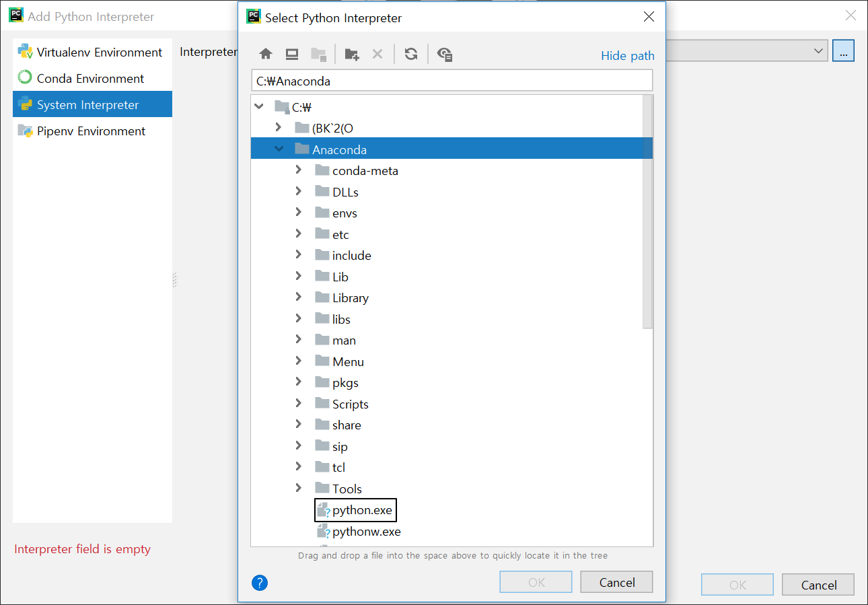
Task: Click the Scripts folder icon
Action: point(322,404)
